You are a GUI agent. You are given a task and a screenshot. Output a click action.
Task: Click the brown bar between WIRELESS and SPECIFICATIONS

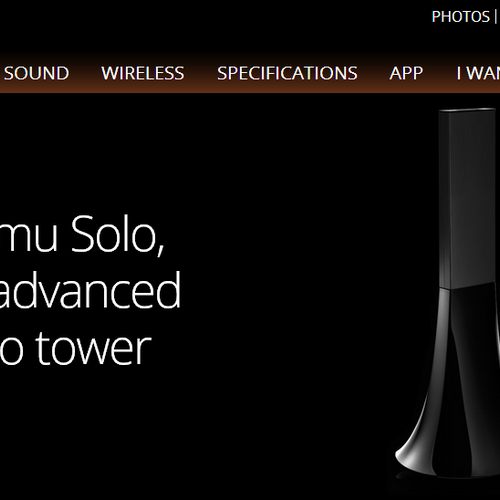(x=201, y=73)
